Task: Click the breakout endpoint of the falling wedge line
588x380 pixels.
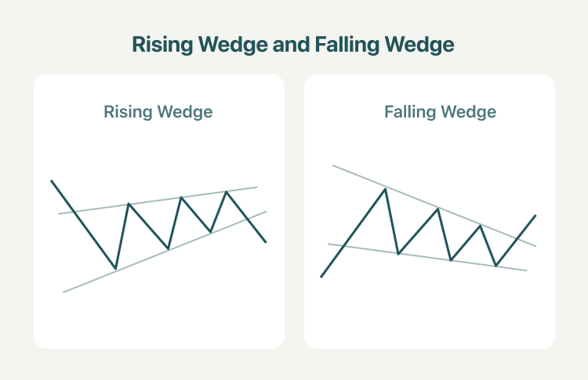Action: click(x=535, y=215)
